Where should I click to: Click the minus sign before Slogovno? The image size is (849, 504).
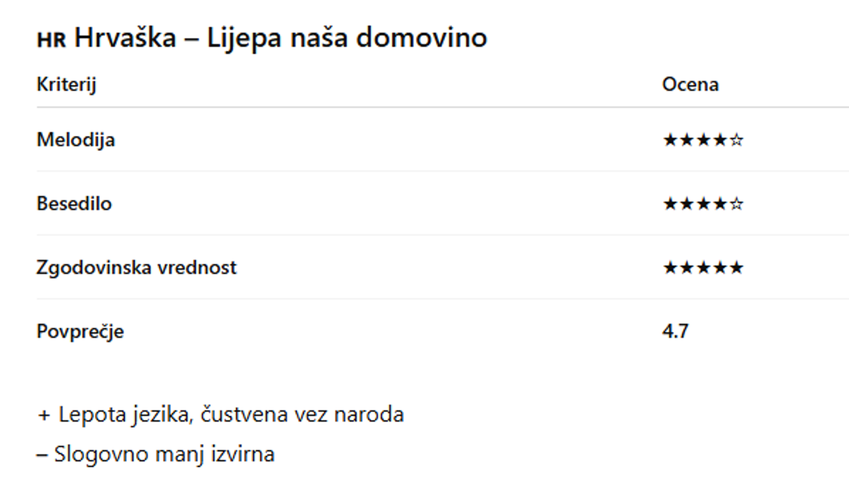(41, 454)
